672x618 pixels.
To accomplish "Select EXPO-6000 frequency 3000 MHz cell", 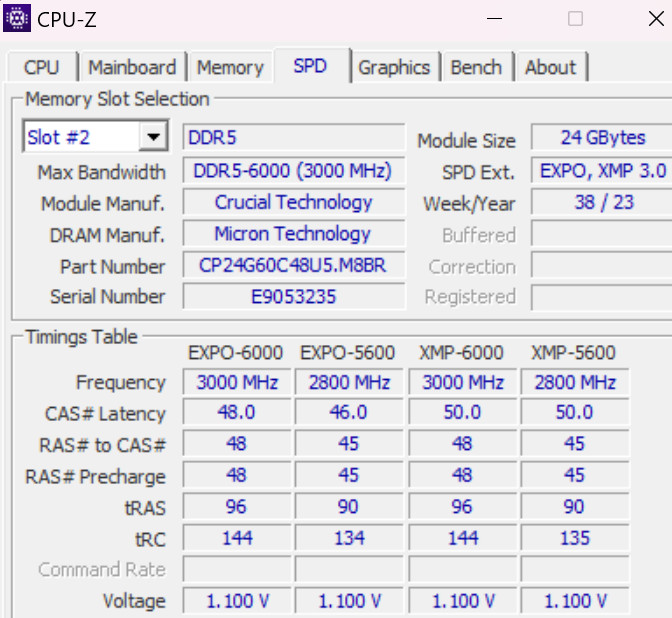I will click(237, 381).
